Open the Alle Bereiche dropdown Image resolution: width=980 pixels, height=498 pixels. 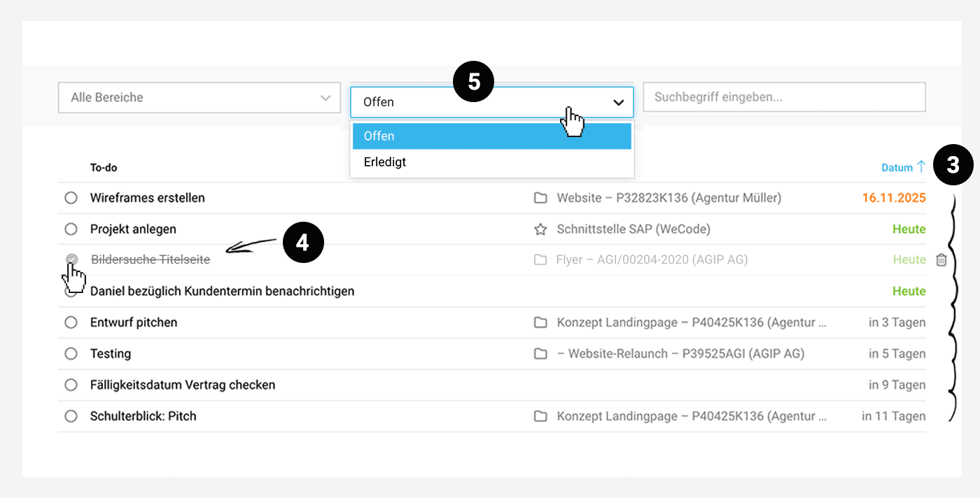click(x=199, y=98)
